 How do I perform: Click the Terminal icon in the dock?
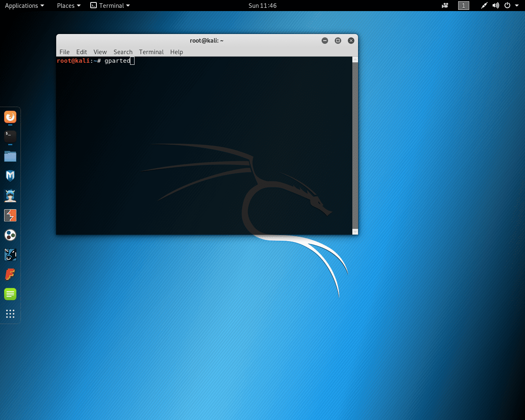pos(10,136)
